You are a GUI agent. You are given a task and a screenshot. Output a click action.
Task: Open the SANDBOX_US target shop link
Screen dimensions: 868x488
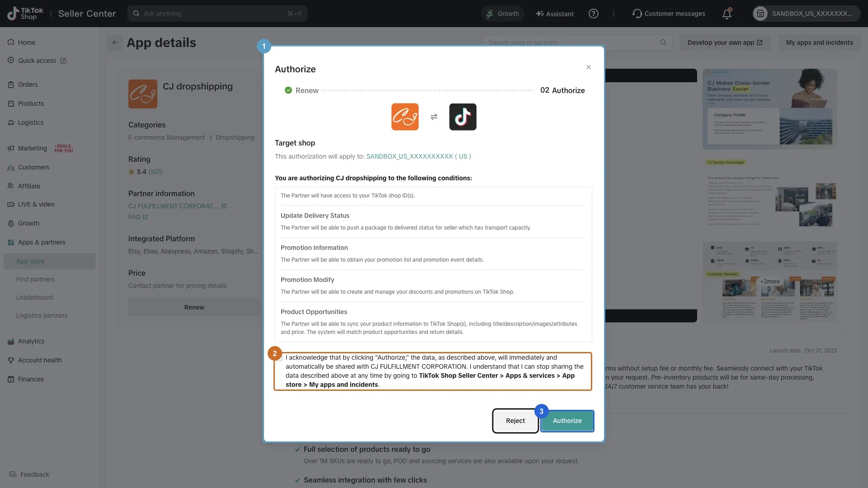[419, 156]
